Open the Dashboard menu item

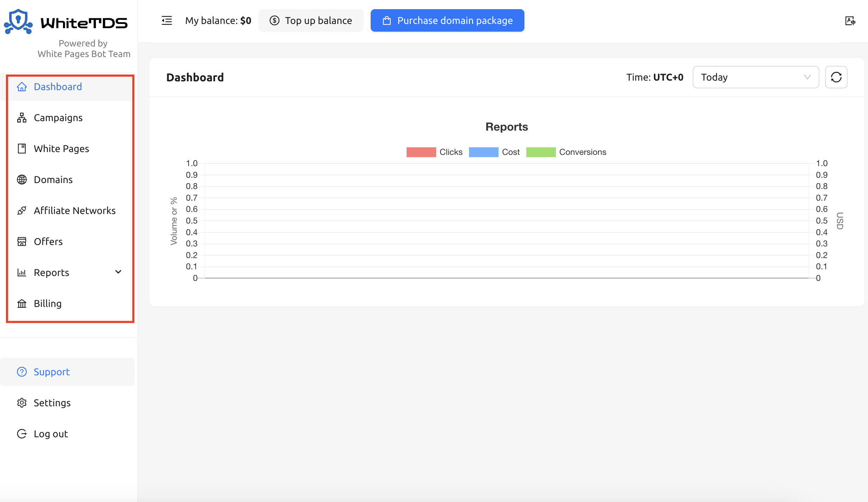tap(67, 87)
